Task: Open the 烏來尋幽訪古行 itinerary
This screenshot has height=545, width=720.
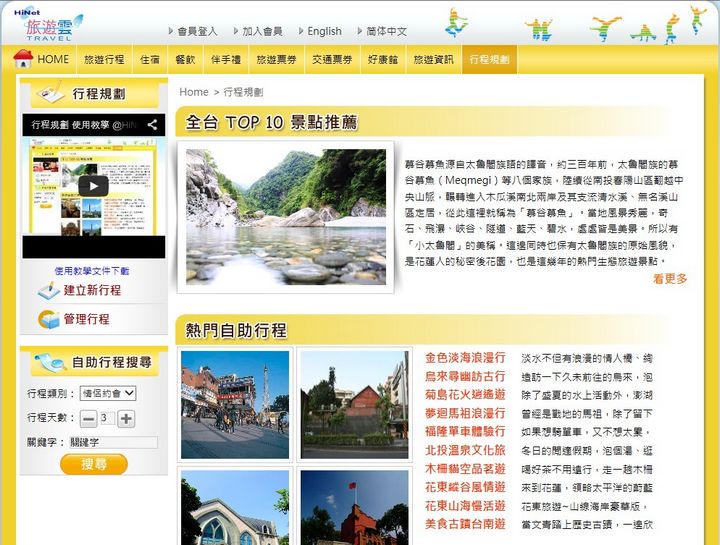Action: [x=465, y=376]
